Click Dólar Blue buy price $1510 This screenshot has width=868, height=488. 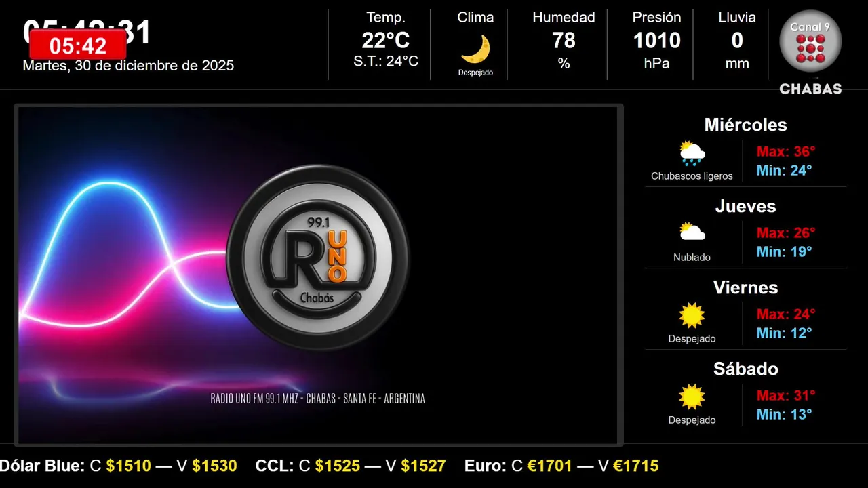point(129,466)
